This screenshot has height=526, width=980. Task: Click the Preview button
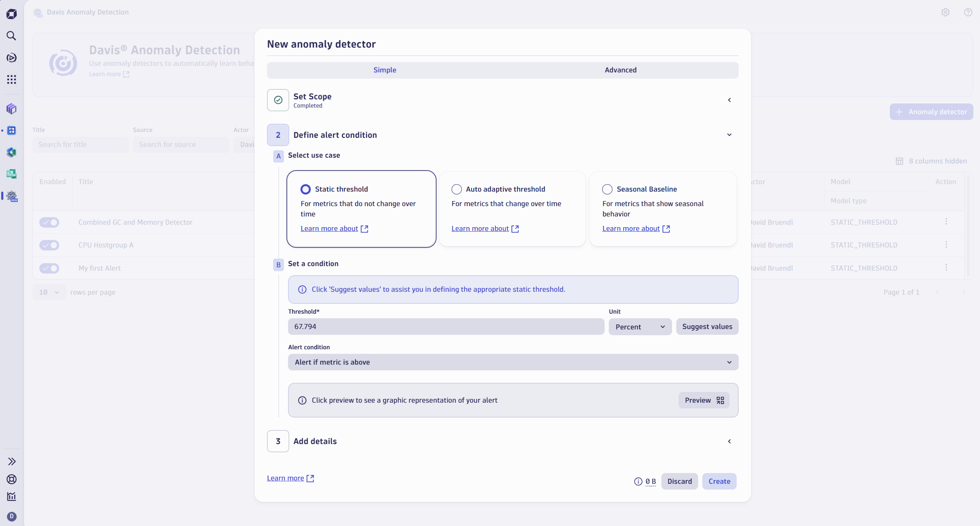[704, 400]
